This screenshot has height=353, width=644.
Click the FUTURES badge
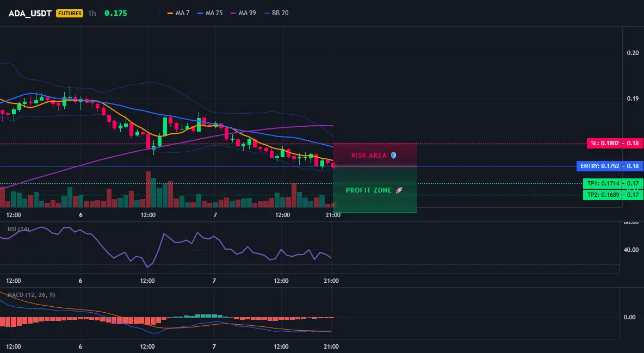coord(70,13)
